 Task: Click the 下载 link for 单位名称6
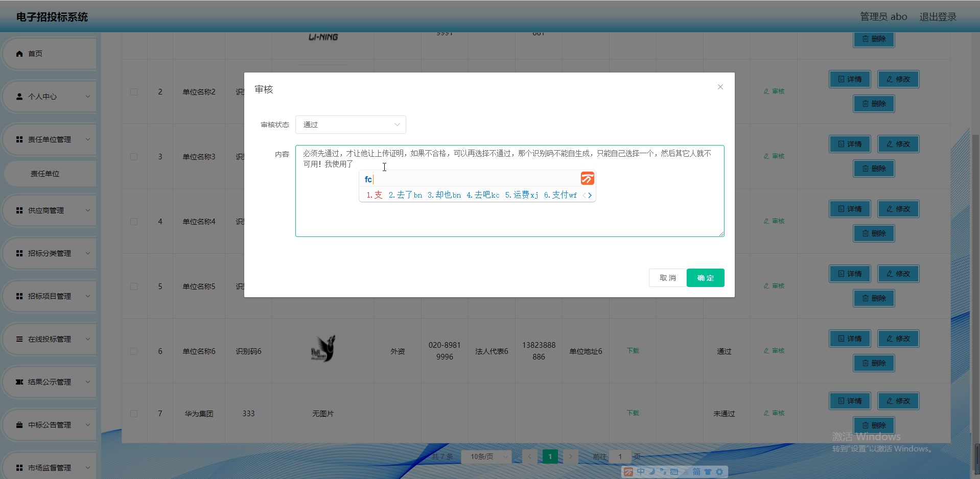tap(632, 351)
